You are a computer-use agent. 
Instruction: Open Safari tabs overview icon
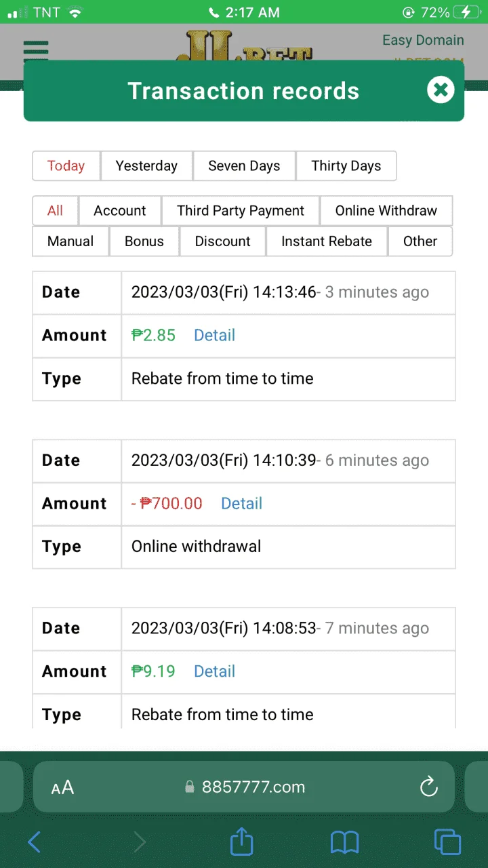[x=447, y=842]
